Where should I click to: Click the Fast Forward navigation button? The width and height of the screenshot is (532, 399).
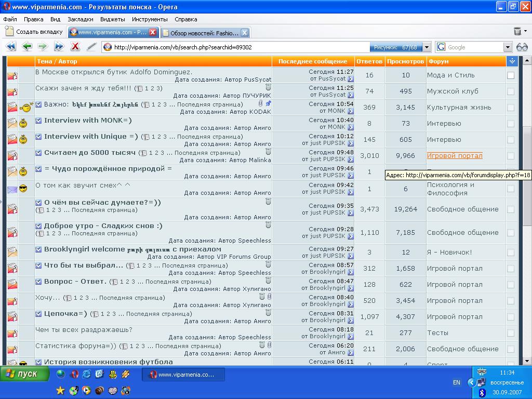59,47
